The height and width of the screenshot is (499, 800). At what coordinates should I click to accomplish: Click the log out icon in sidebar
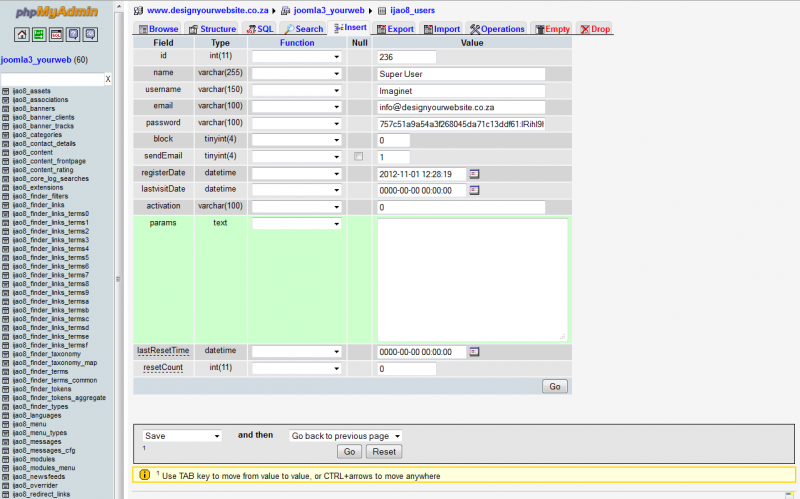[x=39, y=35]
